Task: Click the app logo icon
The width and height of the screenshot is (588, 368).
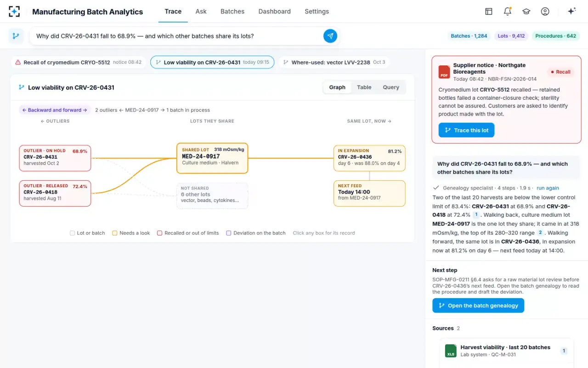Action: pos(14,11)
